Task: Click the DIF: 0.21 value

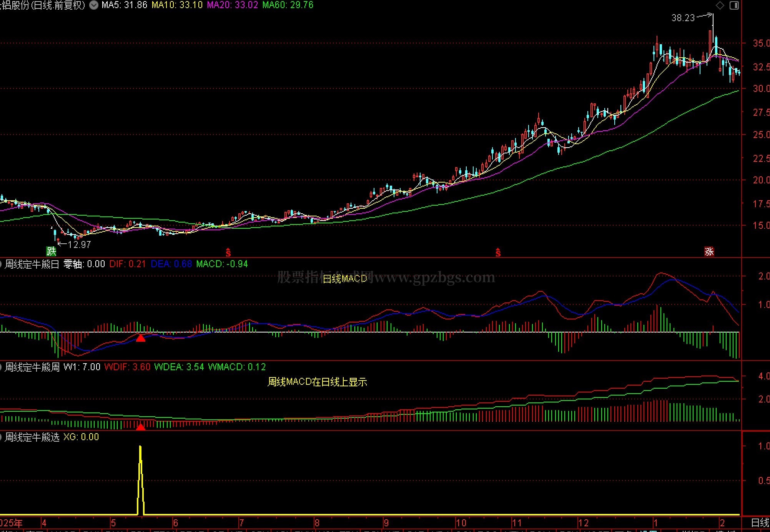Action: pyautogui.click(x=128, y=264)
